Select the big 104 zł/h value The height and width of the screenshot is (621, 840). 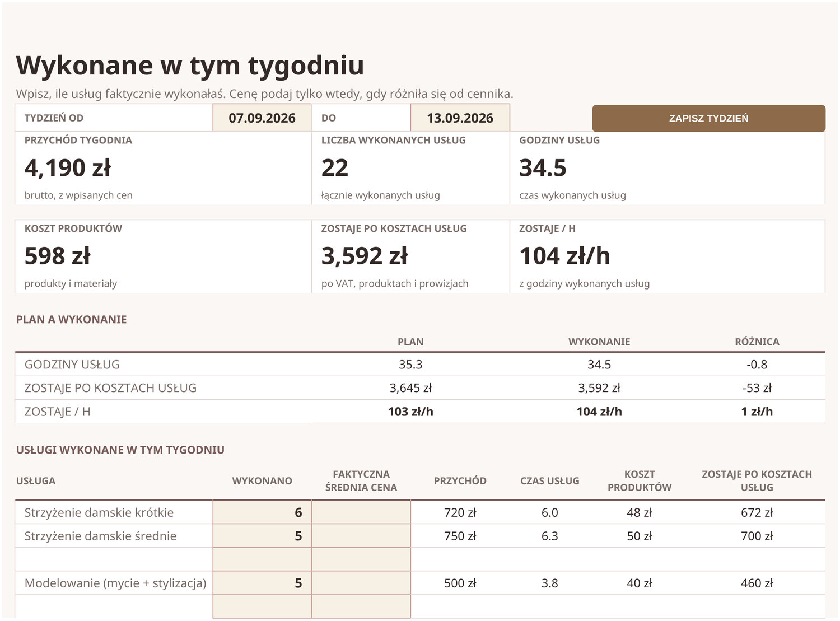[564, 256]
